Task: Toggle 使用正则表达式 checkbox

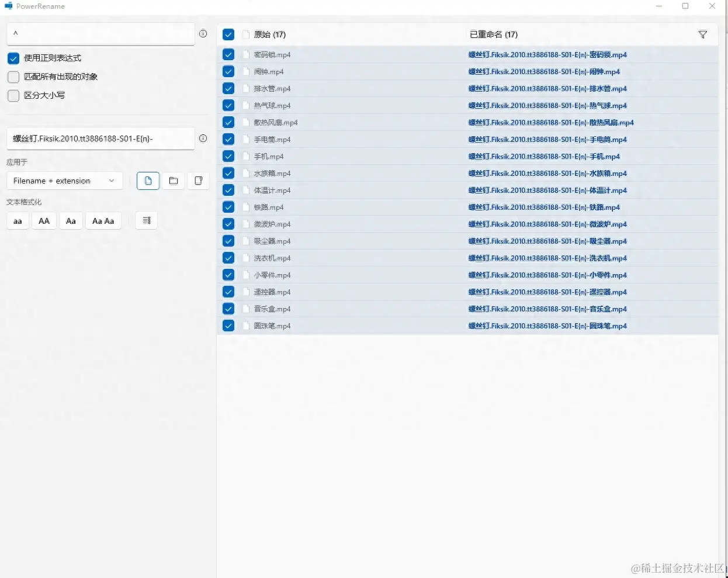Action: coord(13,58)
